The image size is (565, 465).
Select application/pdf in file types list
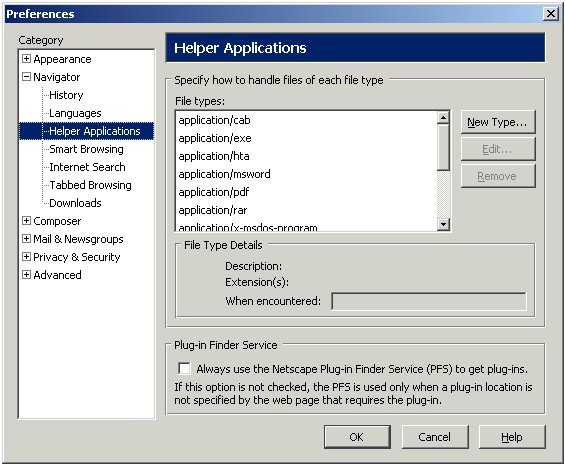(306, 192)
